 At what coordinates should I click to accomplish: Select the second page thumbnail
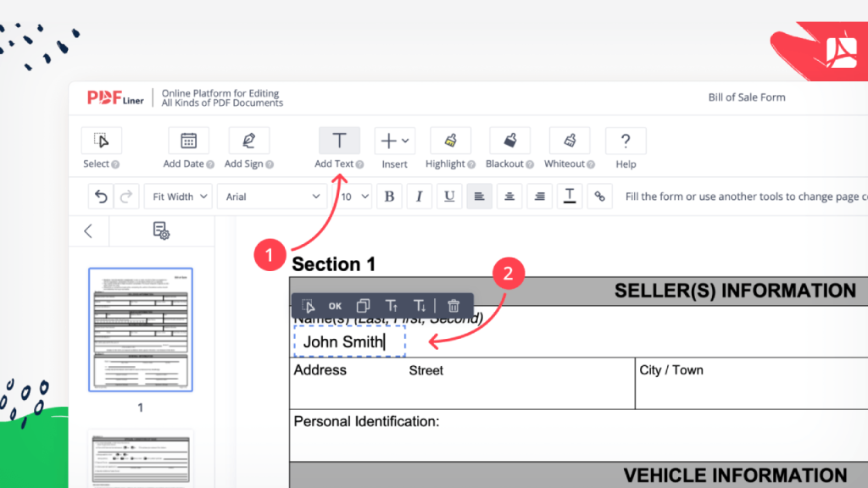141,459
